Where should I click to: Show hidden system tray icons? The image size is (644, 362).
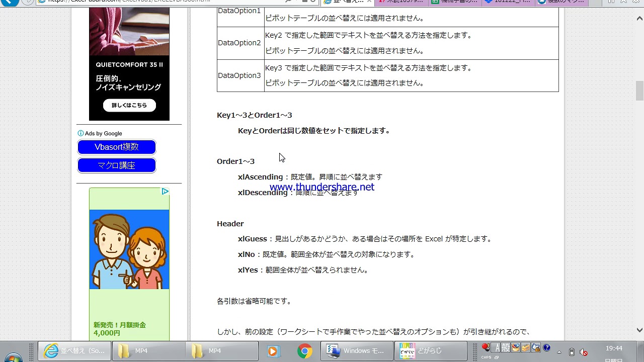559,352
